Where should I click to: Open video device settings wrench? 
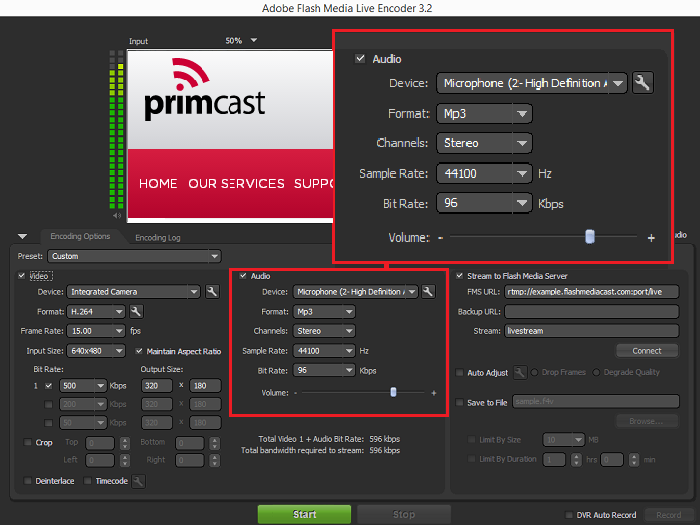[212, 292]
